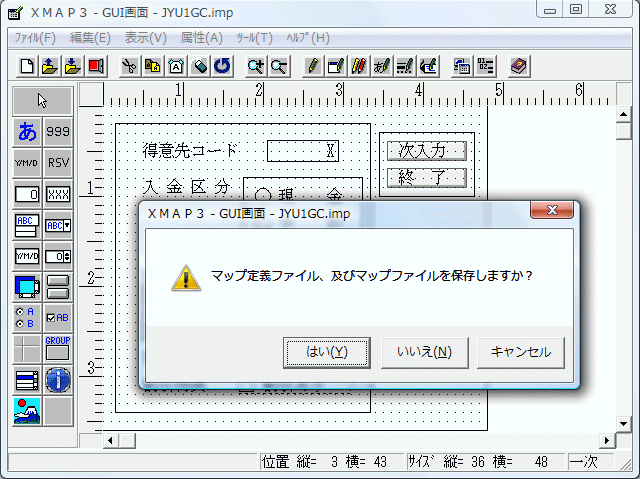Click キャンセル in save dialog
This screenshot has height=479, width=640.
[x=521, y=353]
